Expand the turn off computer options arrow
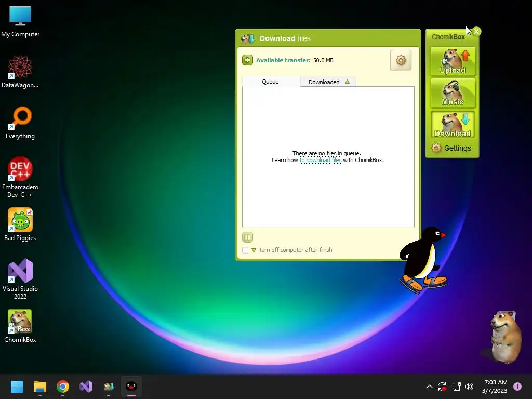532x399 pixels. (x=254, y=250)
